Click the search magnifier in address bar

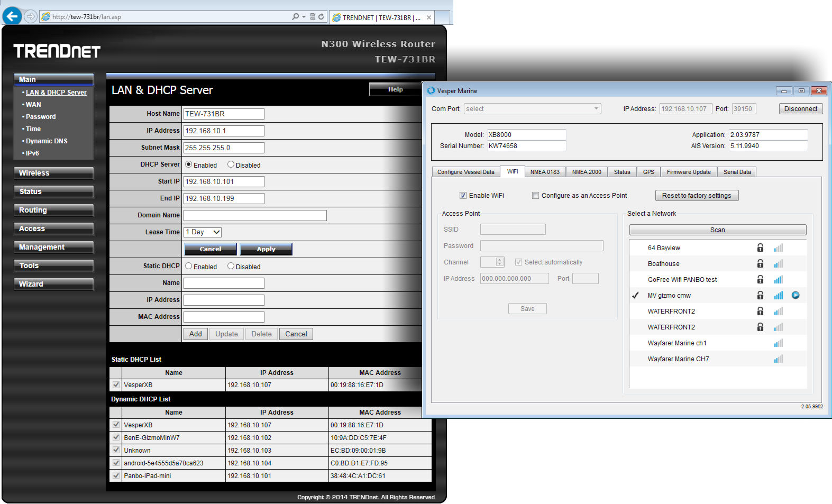(x=295, y=17)
